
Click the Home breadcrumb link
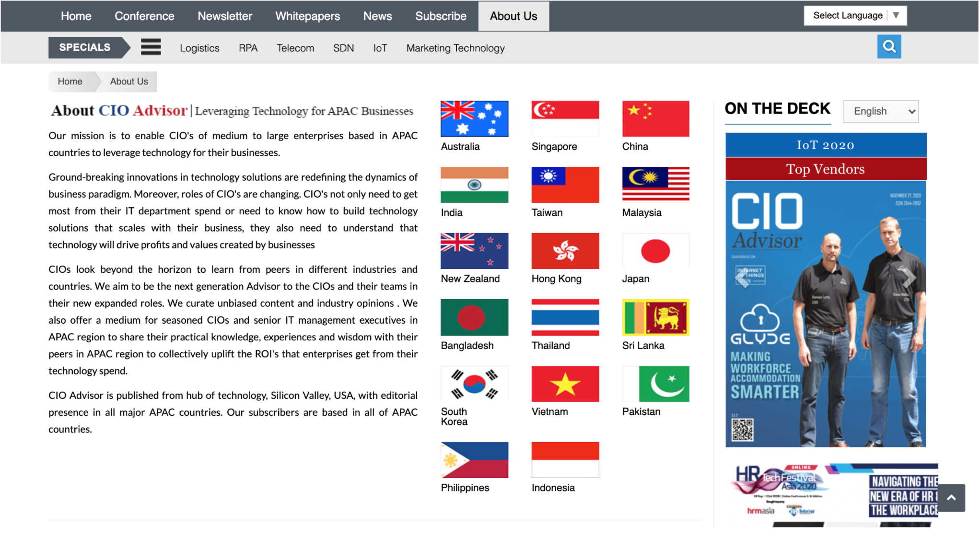[70, 82]
